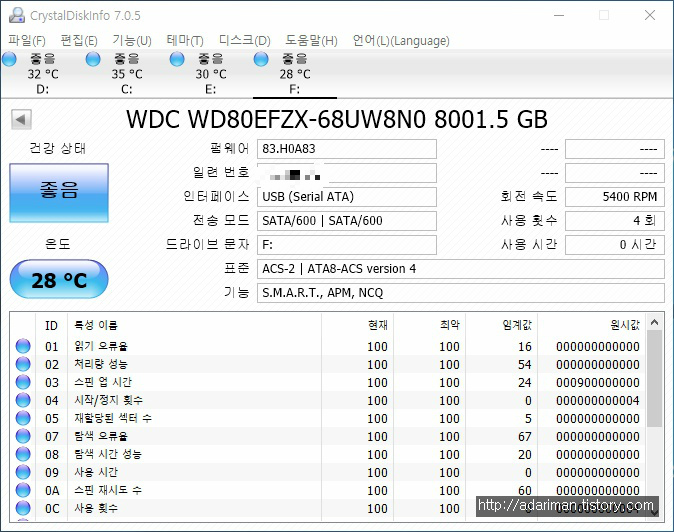Click status circle for attribute 03 스핀 업 시간
Viewport: 674px width, 532px height.
pyautogui.click(x=23, y=382)
